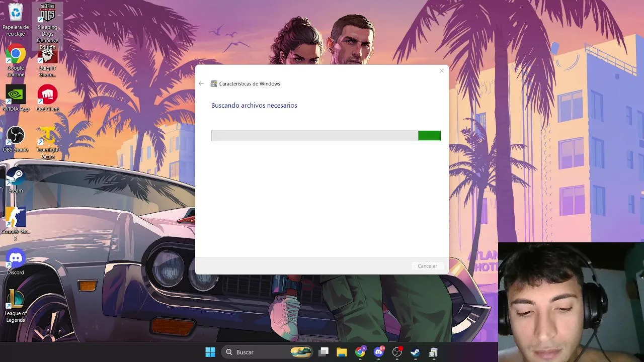
Task: Switch to Chrome in the taskbar
Action: coord(360,352)
